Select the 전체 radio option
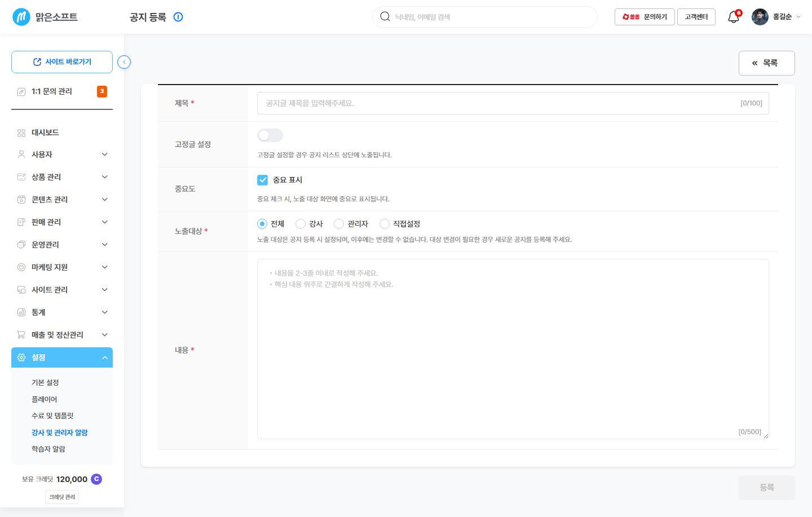812x517 pixels. pos(262,224)
